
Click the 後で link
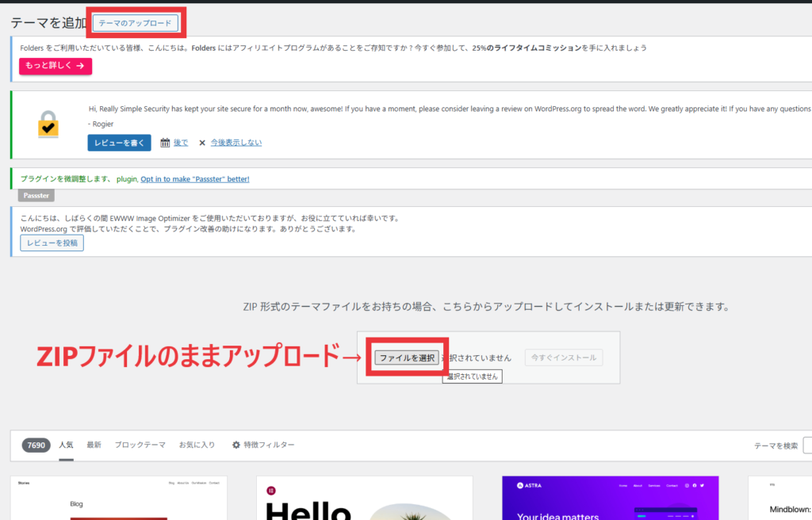pyautogui.click(x=181, y=143)
